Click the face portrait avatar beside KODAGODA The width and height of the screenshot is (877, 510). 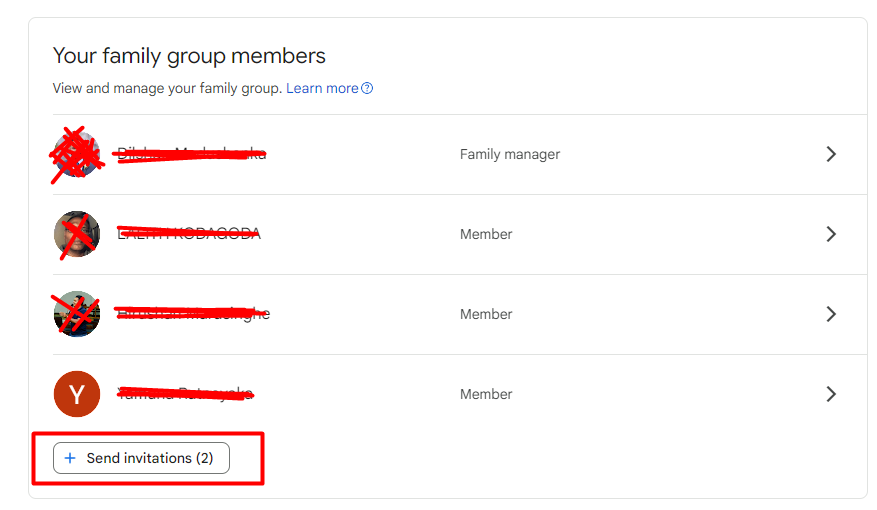click(x=77, y=234)
